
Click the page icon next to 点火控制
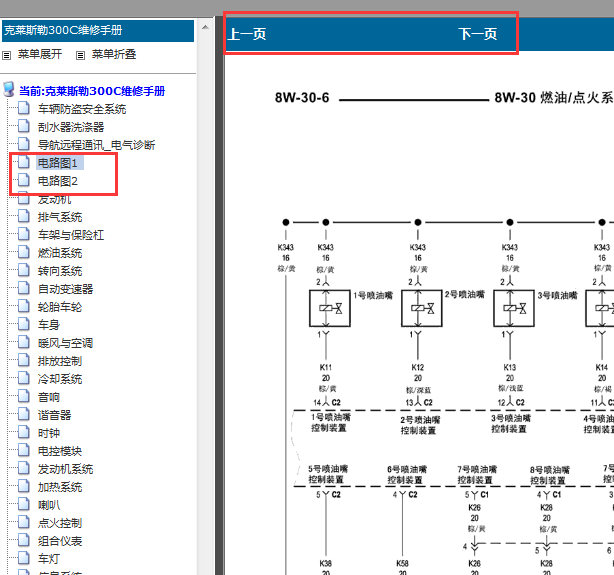click(24, 522)
